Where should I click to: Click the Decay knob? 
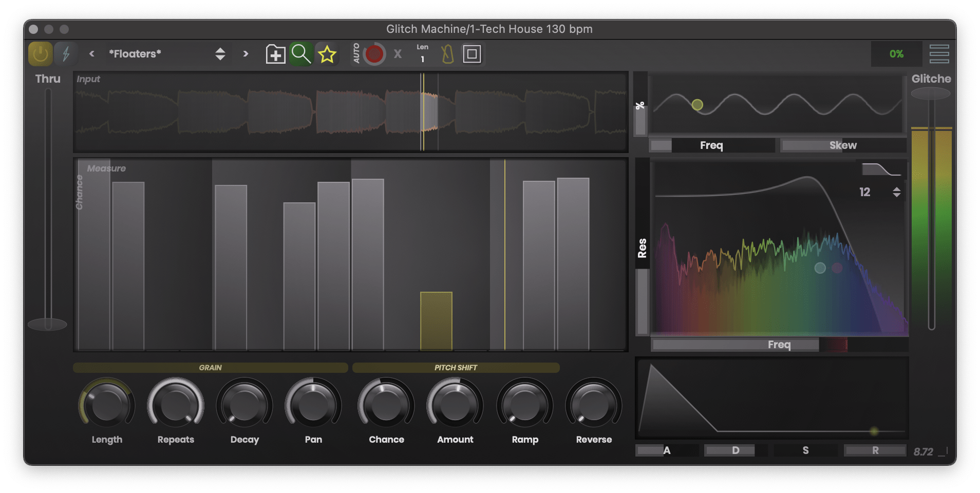pyautogui.click(x=244, y=405)
